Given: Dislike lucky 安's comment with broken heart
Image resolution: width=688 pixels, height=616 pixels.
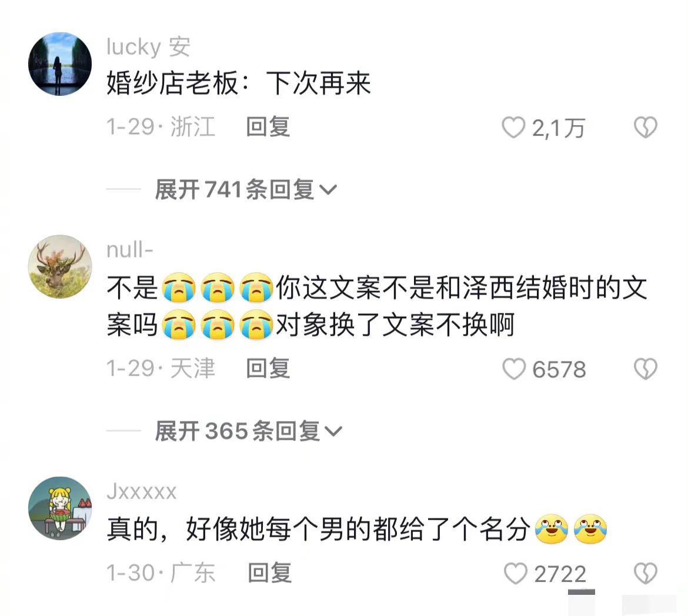Looking at the screenshot, I should pos(646,127).
